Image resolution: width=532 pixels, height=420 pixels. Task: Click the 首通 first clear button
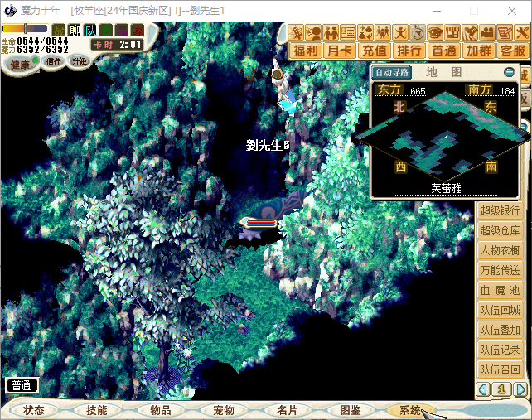click(x=444, y=51)
